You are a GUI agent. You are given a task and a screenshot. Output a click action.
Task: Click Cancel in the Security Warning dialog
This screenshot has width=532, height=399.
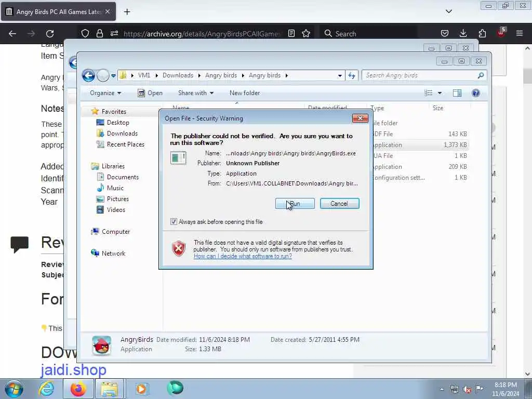click(x=339, y=204)
